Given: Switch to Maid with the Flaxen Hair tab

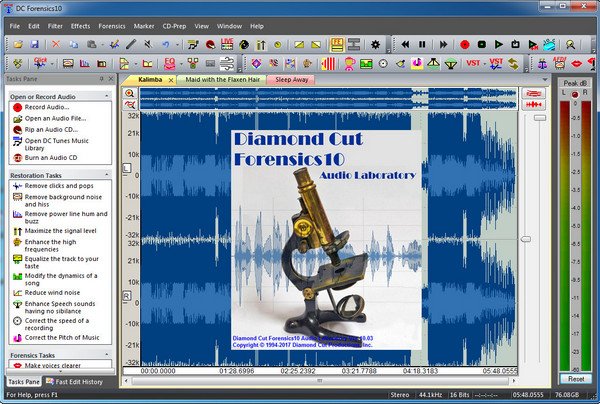Looking at the screenshot, I should tap(223, 80).
